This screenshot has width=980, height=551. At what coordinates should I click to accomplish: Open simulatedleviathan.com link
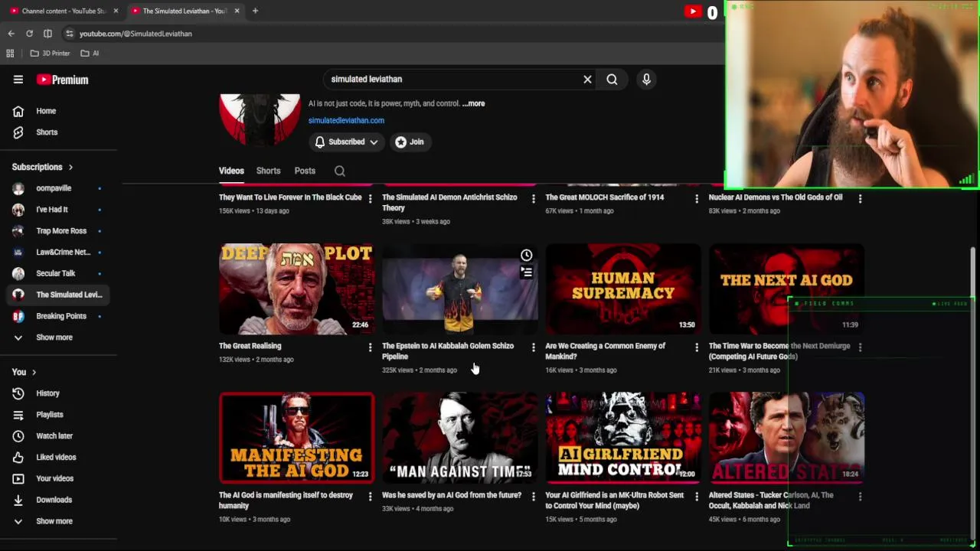point(346,120)
